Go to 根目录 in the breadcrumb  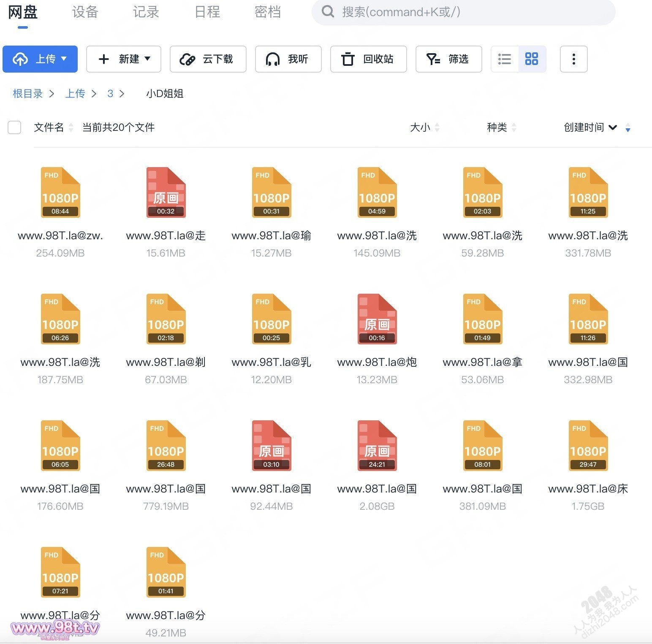28,94
